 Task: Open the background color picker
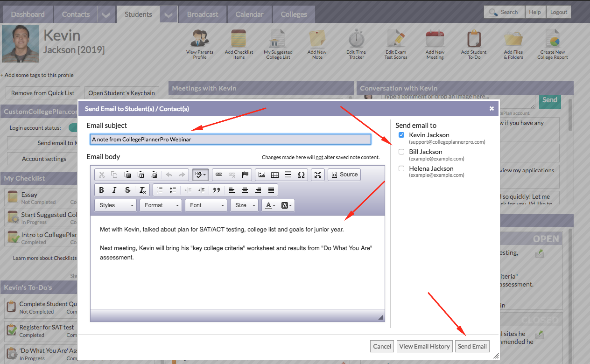pos(287,205)
